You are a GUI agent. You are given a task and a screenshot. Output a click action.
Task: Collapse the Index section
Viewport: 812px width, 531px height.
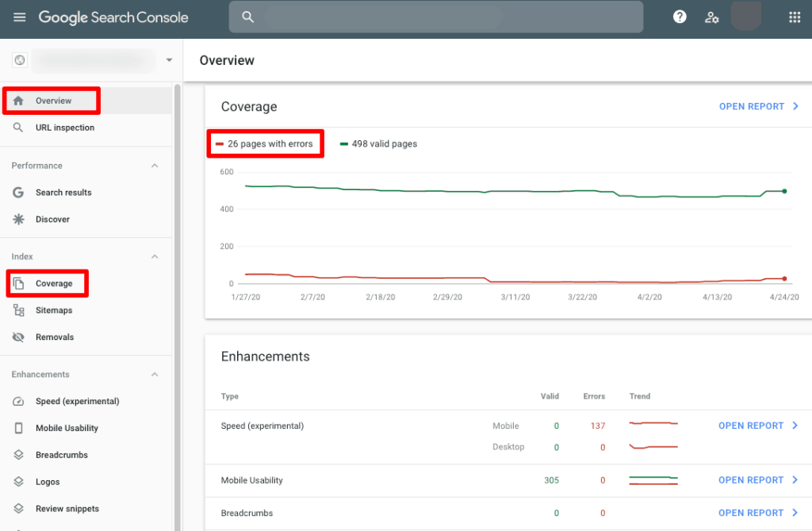coord(155,257)
